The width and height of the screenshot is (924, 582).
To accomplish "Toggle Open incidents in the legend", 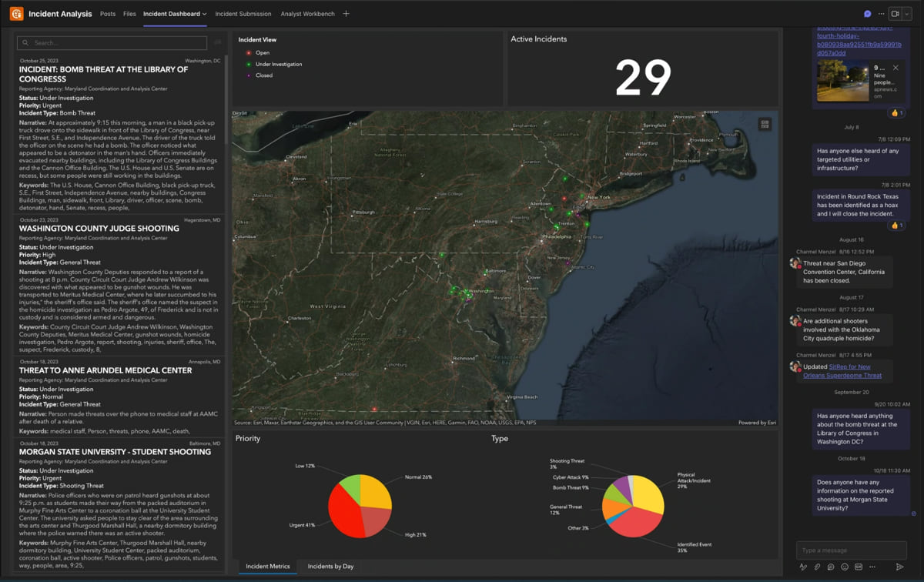I will [x=258, y=53].
